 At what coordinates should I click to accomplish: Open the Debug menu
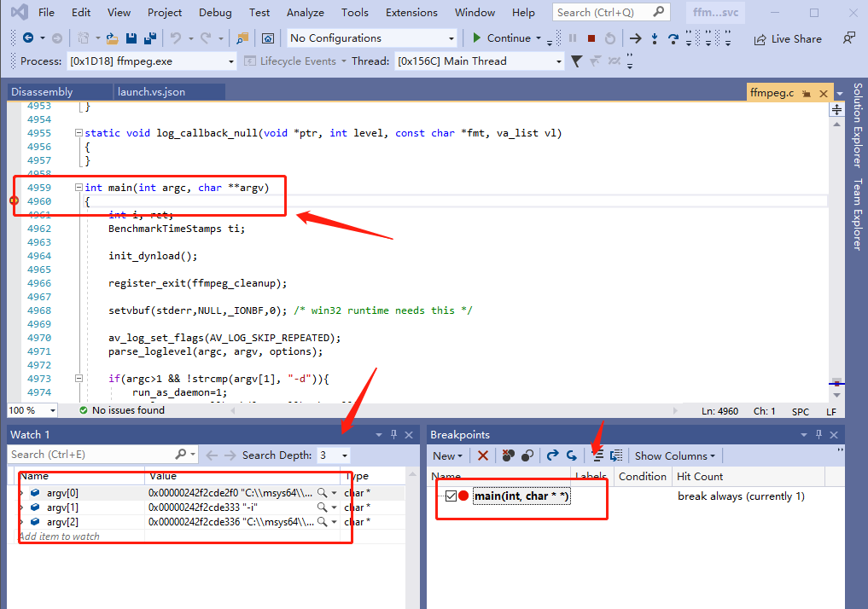[215, 12]
